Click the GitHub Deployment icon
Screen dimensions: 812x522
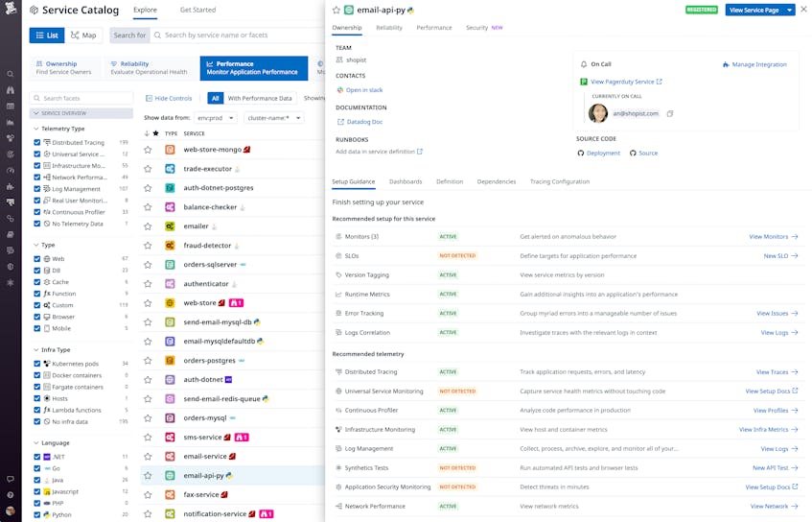(x=581, y=153)
